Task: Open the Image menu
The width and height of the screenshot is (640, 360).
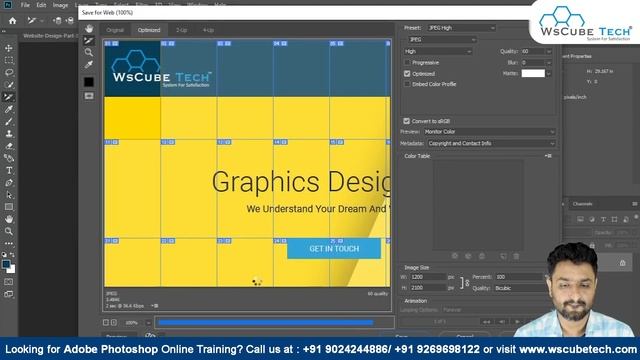Action: point(60,5)
